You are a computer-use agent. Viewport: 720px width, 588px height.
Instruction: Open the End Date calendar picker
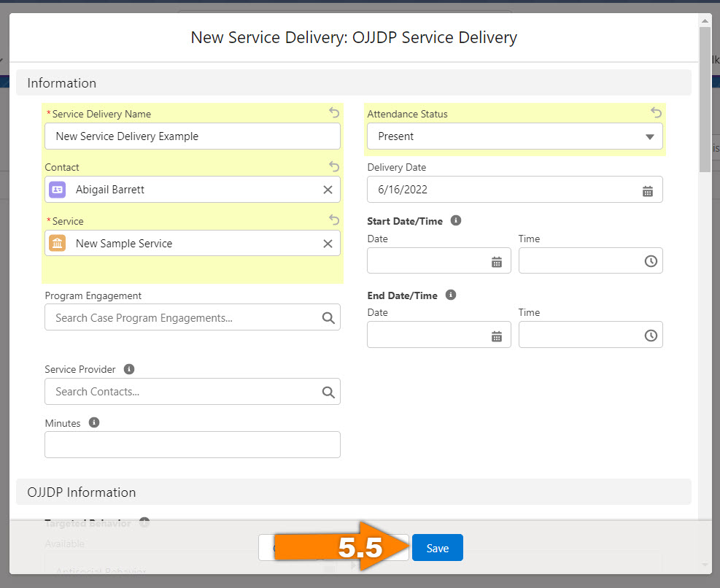click(497, 335)
